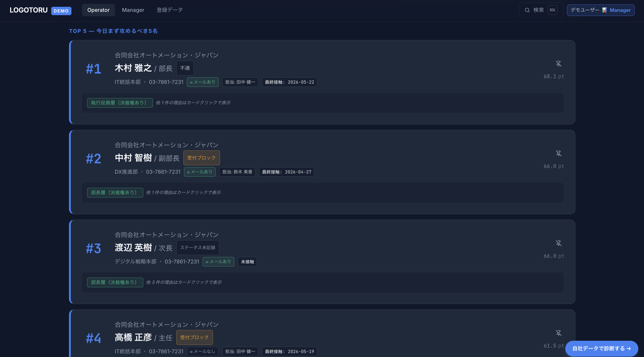
Task: Click 担当: 鈴木 美香 tag
Action: pyautogui.click(x=237, y=172)
